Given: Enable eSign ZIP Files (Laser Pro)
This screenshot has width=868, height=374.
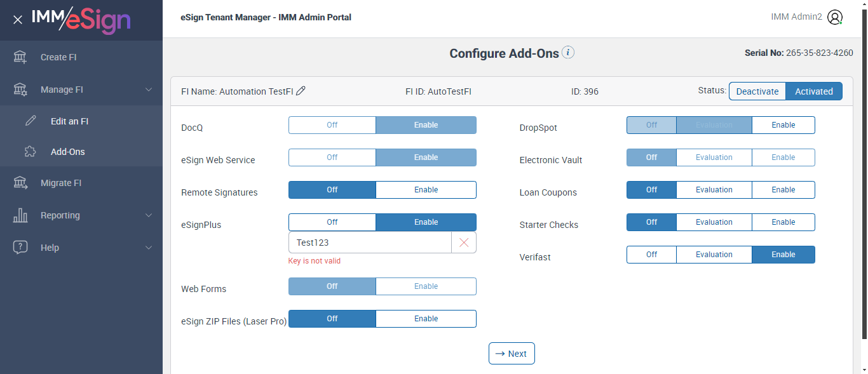Looking at the screenshot, I should [x=426, y=319].
